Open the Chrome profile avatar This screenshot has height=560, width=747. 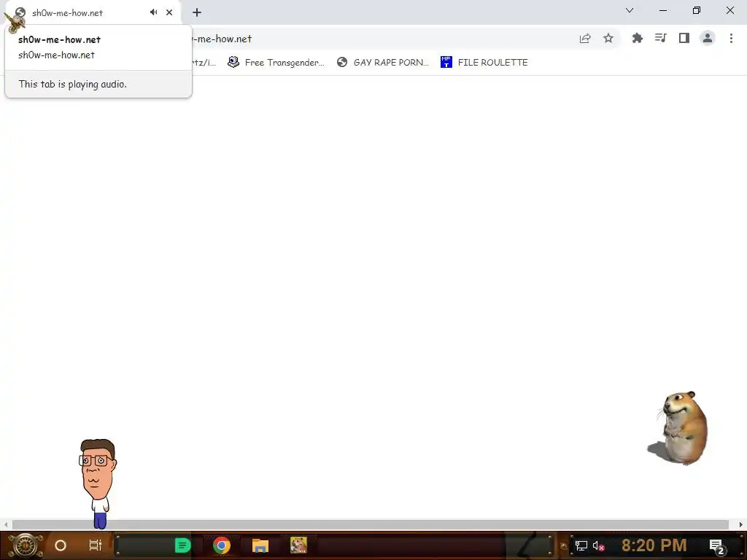point(708,38)
